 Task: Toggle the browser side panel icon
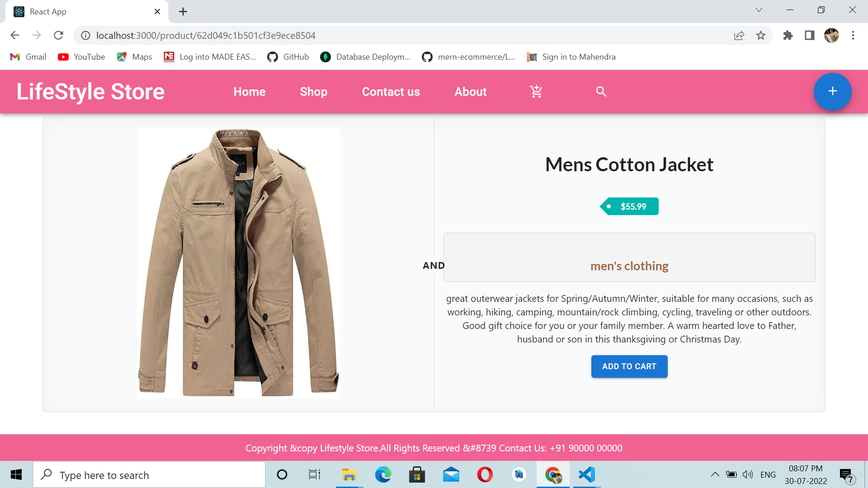(810, 35)
